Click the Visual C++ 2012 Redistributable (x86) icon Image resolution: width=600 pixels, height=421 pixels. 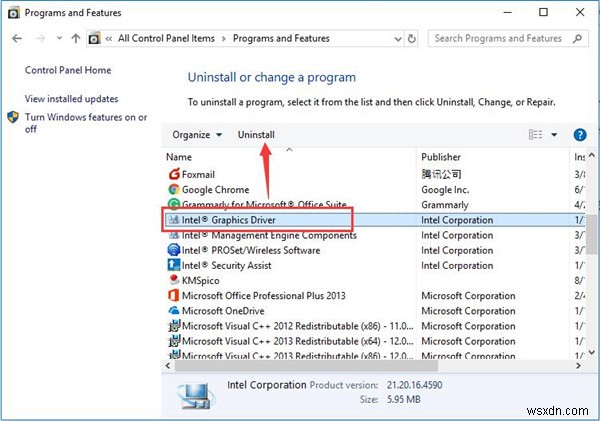click(x=174, y=326)
